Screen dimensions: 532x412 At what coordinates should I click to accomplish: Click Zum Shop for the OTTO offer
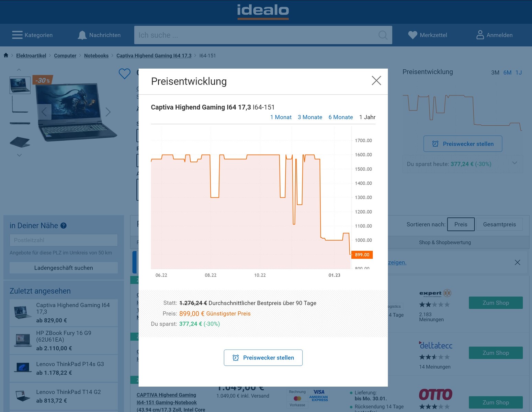click(496, 402)
